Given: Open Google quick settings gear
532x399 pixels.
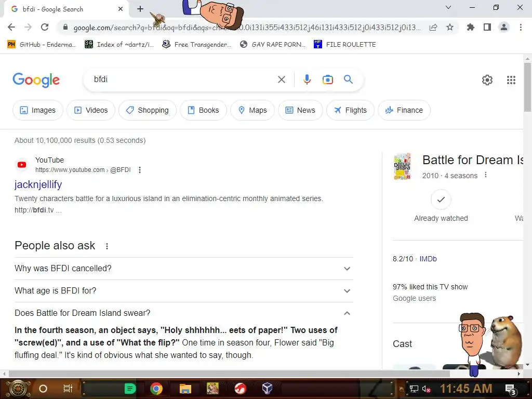Looking at the screenshot, I should click(487, 79).
